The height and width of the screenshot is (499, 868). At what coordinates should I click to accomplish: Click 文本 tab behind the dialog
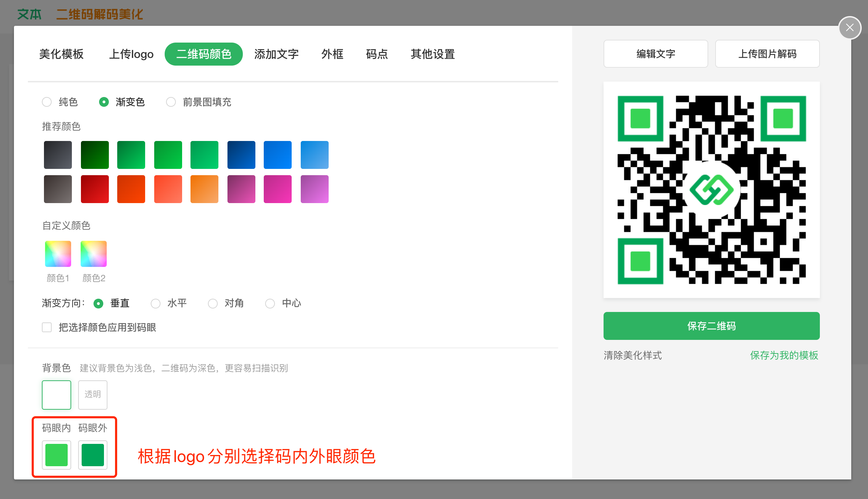point(29,14)
